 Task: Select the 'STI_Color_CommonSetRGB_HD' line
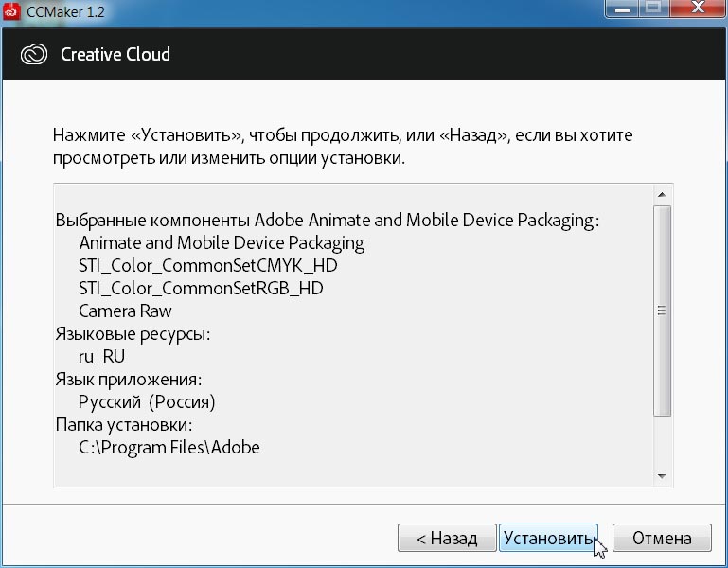pyautogui.click(x=201, y=289)
